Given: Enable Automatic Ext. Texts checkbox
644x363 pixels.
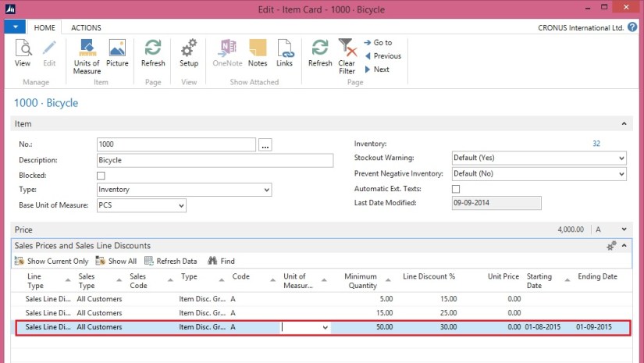Looking at the screenshot, I should pyautogui.click(x=456, y=189).
